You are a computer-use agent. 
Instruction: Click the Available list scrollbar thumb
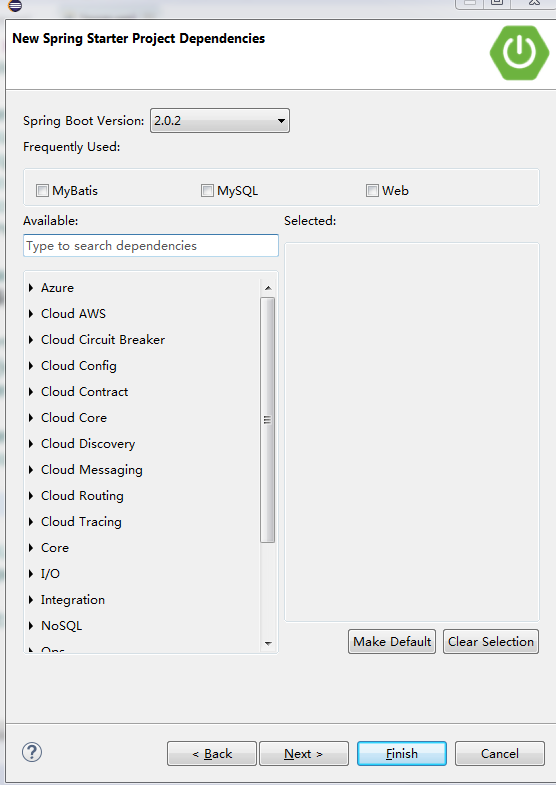(x=268, y=420)
